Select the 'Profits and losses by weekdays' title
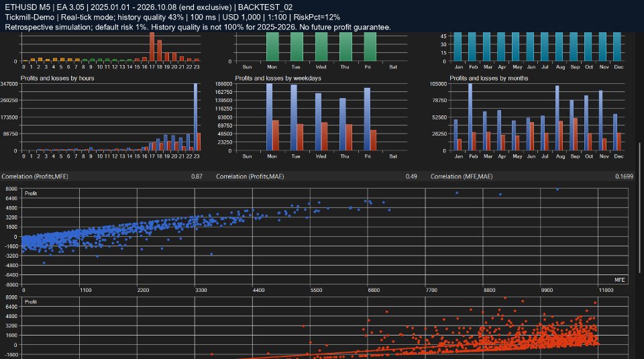Screen dimensions: 644x359 tap(278, 78)
